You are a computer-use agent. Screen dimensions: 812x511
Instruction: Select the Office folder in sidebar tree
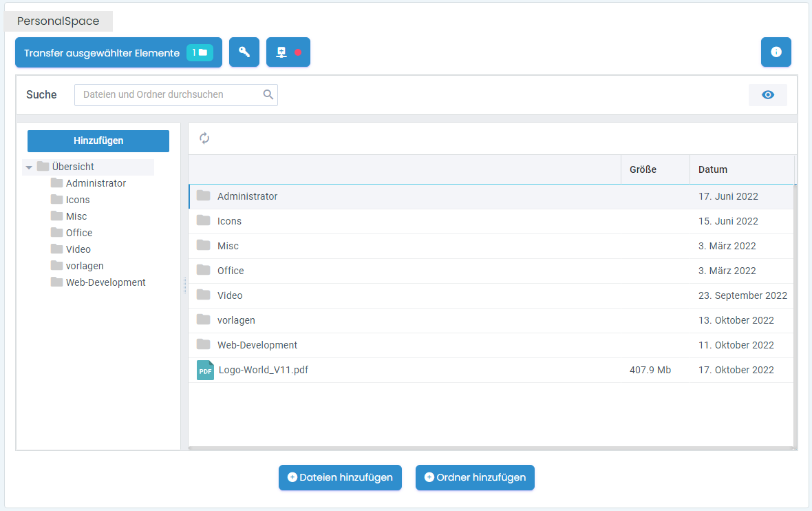(78, 233)
